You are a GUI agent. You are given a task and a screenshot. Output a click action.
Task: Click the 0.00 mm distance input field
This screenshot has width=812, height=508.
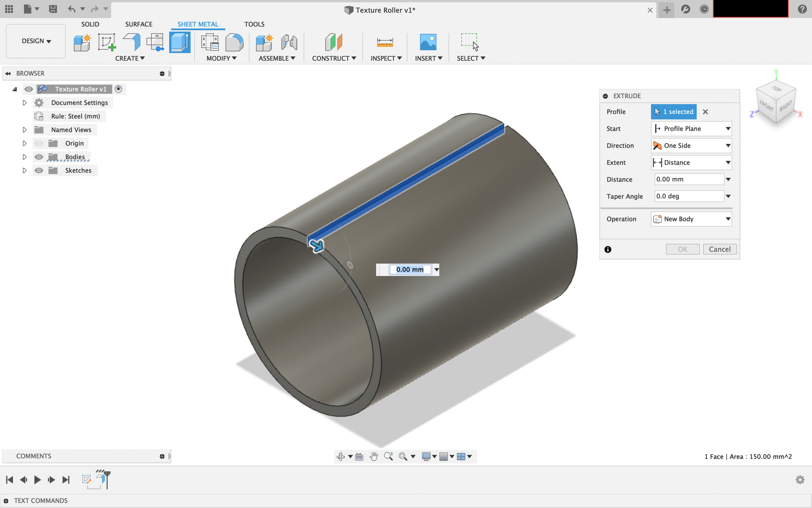tap(689, 179)
